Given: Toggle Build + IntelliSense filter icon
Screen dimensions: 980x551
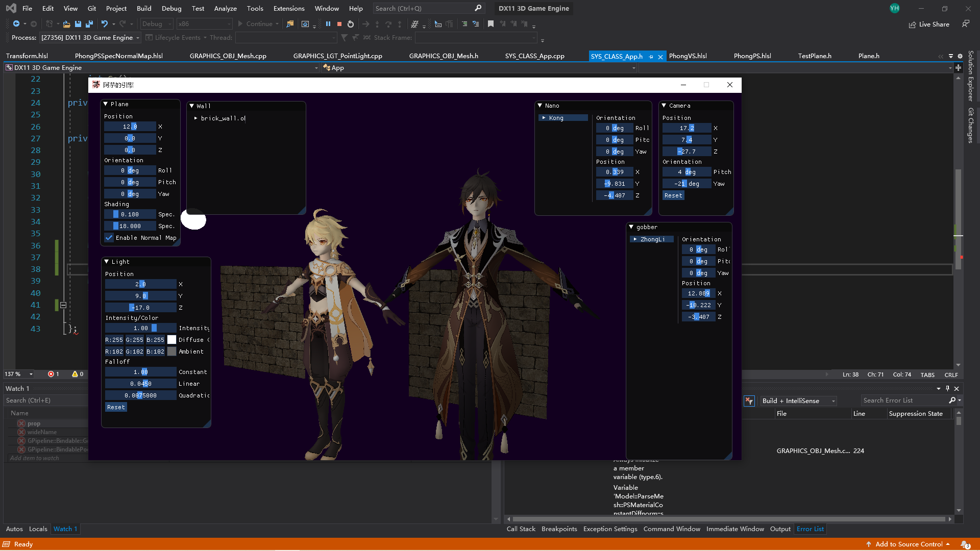Looking at the screenshot, I should tap(749, 401).
